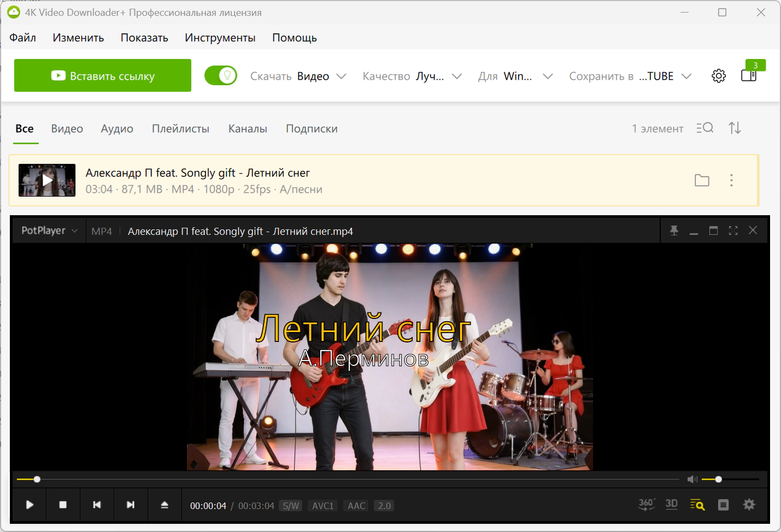Toggle the Smart Mode switch

(221, 75)
